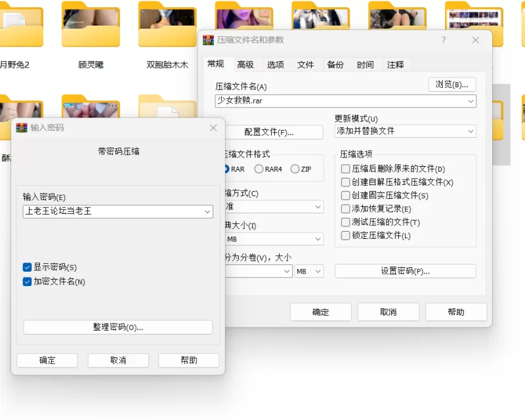
Task: Open the 更新模式 dropdown
Action: click(405, 131)
